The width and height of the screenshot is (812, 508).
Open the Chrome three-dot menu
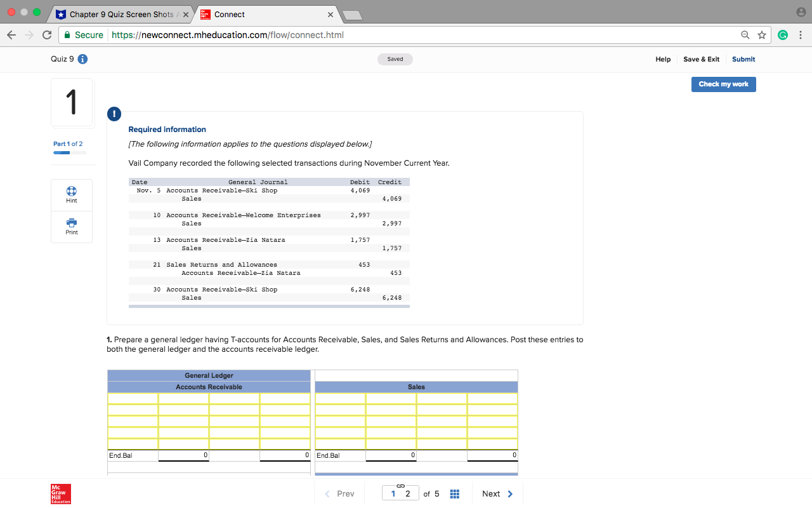tap(801, 35)
